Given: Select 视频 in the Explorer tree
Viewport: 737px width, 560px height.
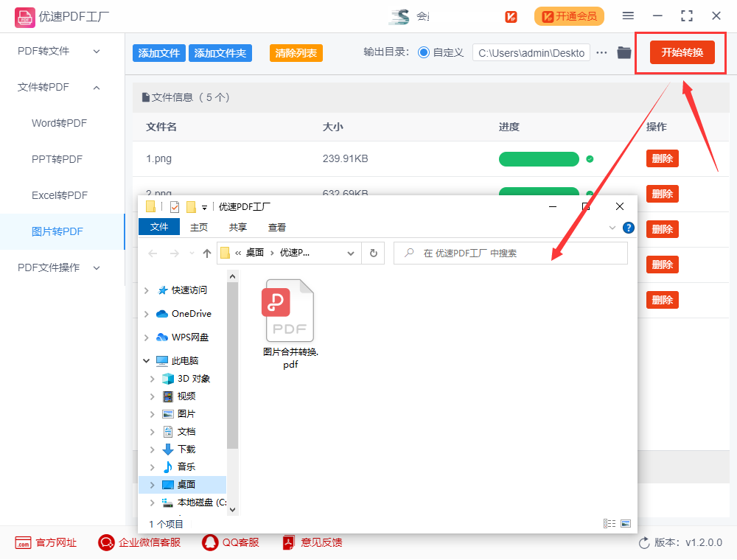Looking at the screenshot, I should click(186, 396).
